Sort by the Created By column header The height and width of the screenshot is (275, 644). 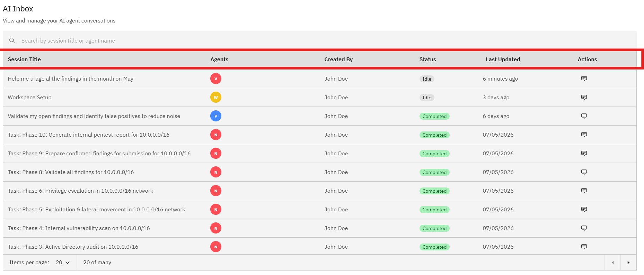pos(338,59)
